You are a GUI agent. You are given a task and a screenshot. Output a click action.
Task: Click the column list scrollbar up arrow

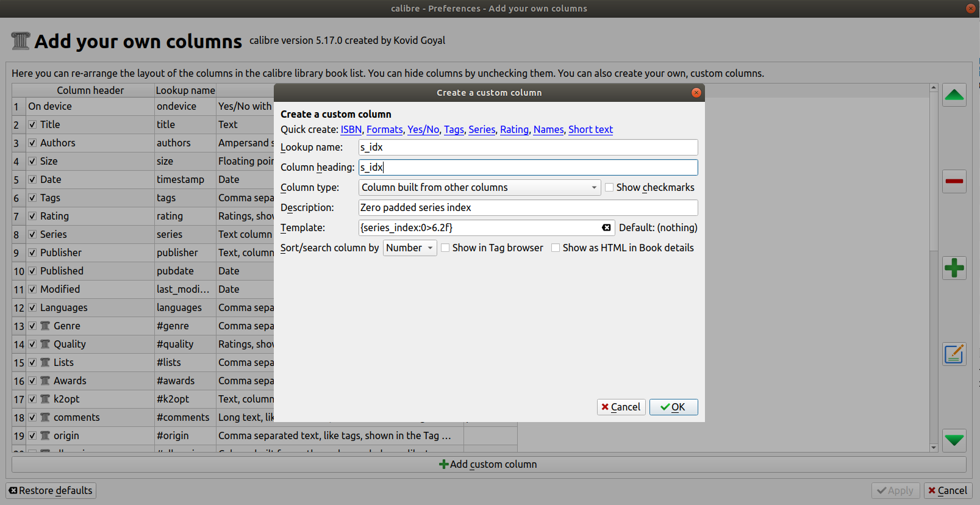[933, 88]
